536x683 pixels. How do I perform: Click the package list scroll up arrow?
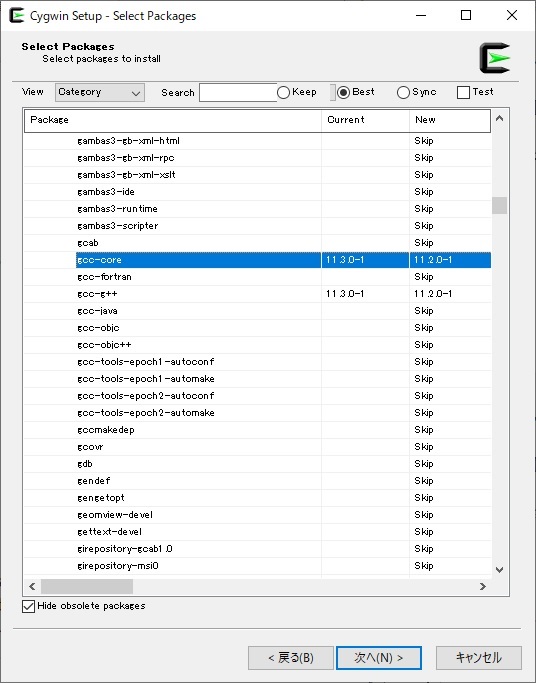499,118
